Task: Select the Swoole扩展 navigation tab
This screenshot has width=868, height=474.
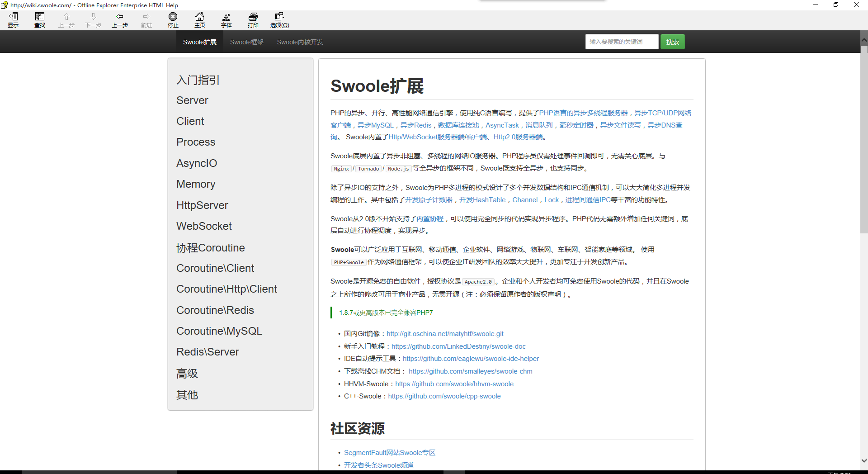Action: click(200, 42)
